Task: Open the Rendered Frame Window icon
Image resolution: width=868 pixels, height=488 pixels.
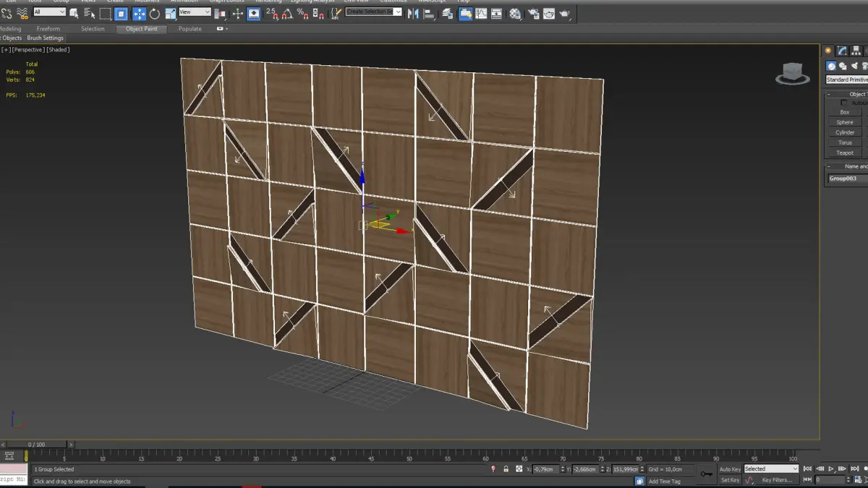Action: point(549,13)
